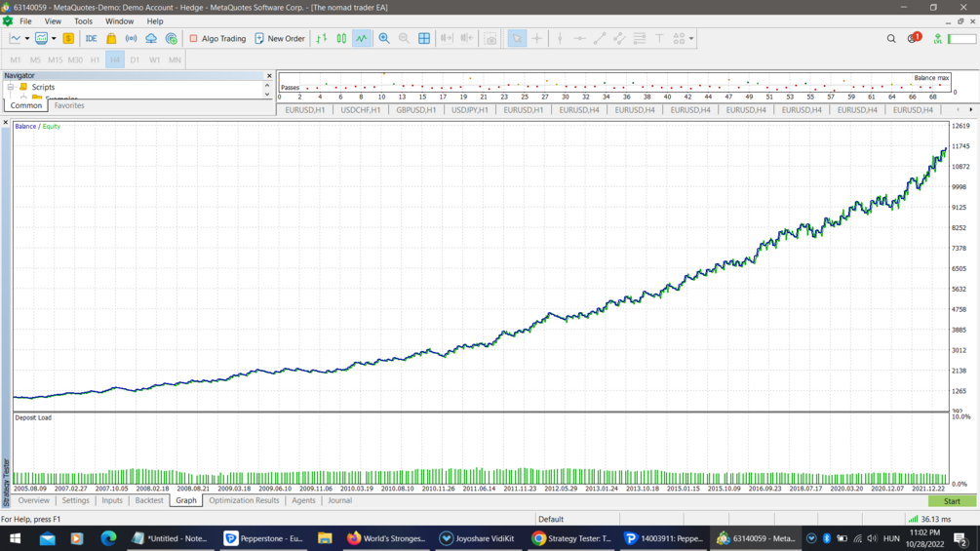This screenshot has height=551, width=980.
Task: Insert Fibonacci retracement tool
Action: point(640,39)
